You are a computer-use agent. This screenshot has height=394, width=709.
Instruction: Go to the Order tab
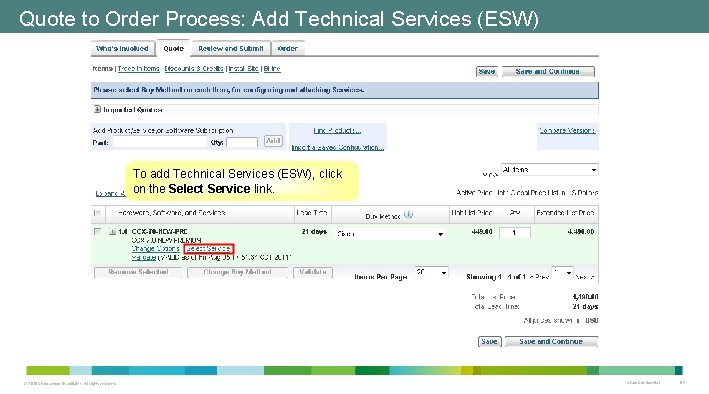pos(288,48)
